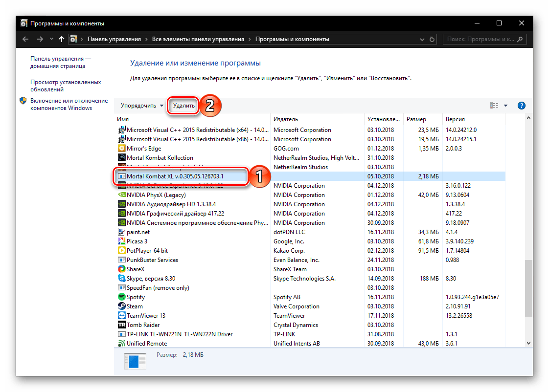This screenshot has width=549, height=392.
Task: Open Включение или отключение компонентов Windows link
Action: point(69,104)
